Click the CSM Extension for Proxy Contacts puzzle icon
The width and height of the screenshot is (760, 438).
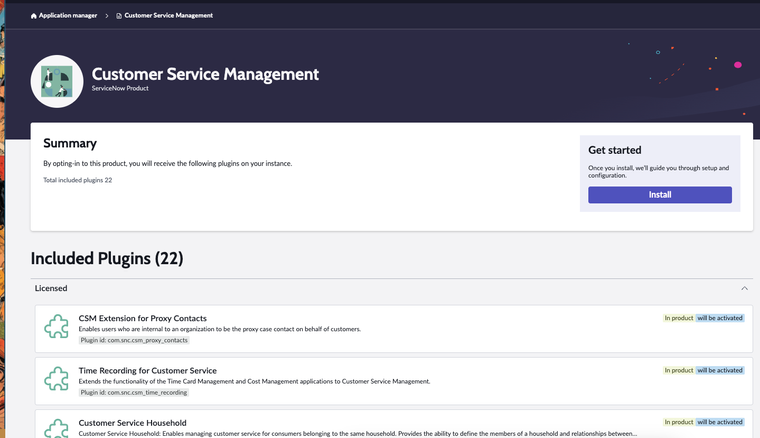coord(56,326)
